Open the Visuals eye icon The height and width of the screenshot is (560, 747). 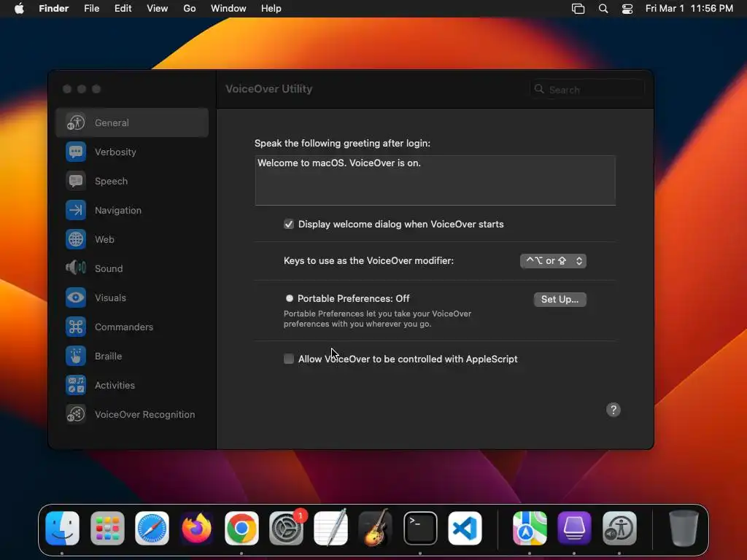click(76, 297)
